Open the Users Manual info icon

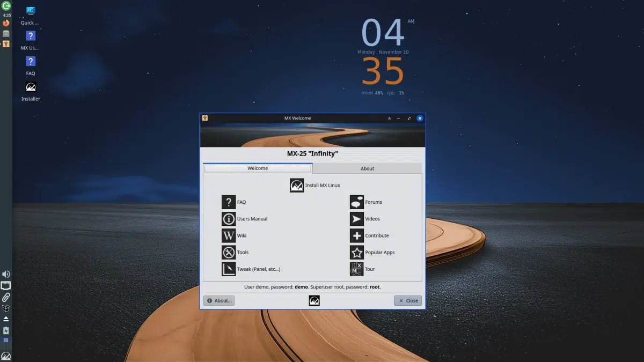click(229, 219)
